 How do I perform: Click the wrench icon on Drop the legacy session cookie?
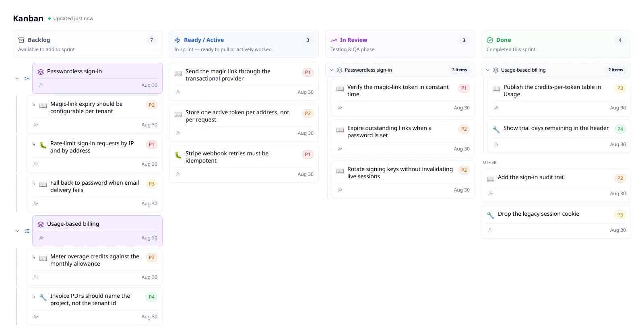(x=491, y=215)
